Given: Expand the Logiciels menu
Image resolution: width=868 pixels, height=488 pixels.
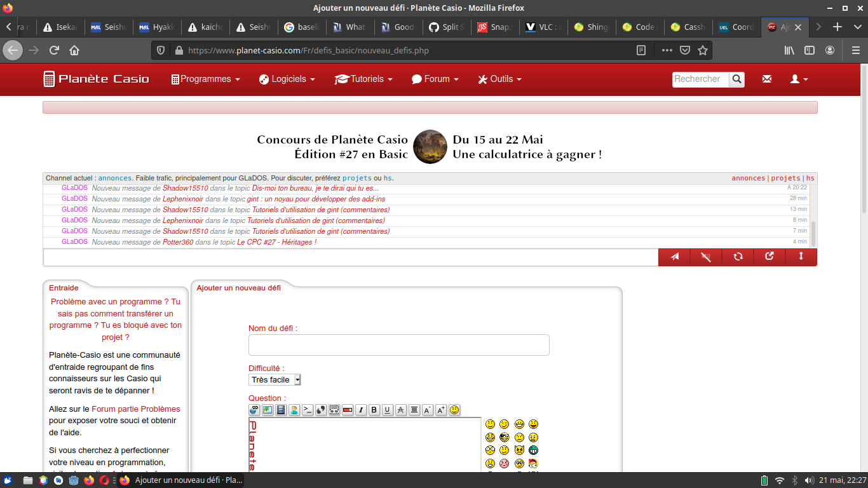Looking at the screenshot, I should [287, 79].
